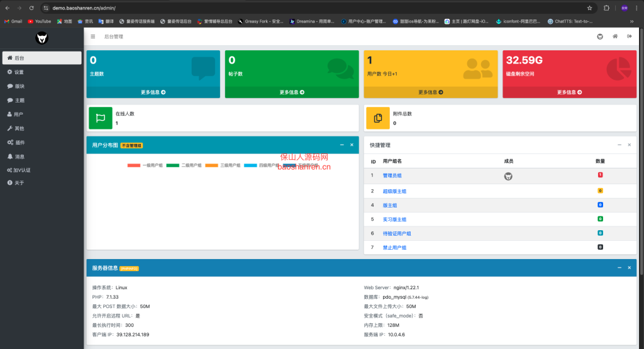Open the Gmail bookmark
The image size is (644, 349).
pos(13,21)
